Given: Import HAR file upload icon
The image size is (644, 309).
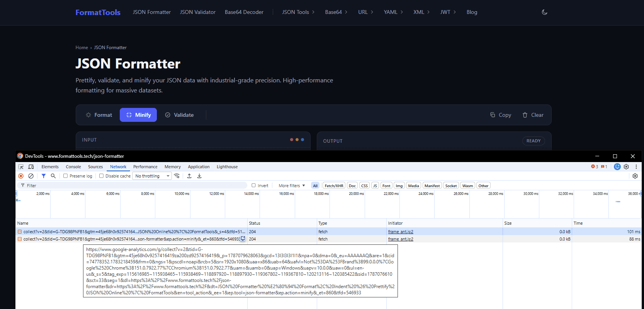Looking at the screenshot, I should 189,176.
